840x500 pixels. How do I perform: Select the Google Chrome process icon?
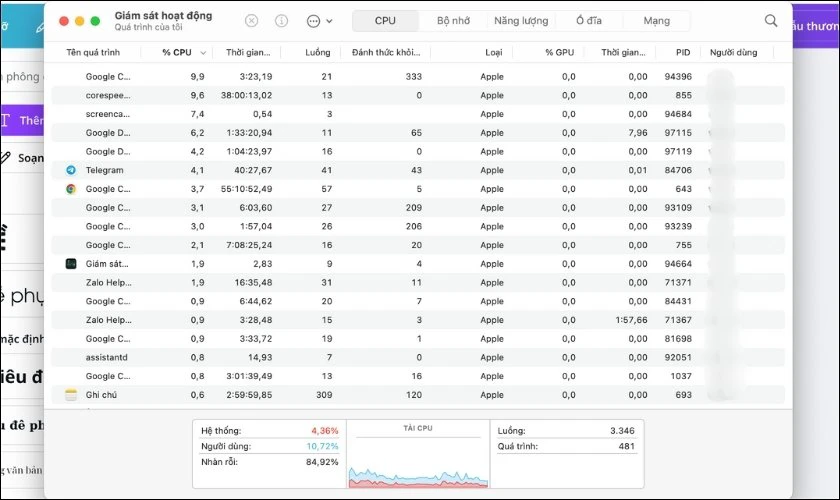71,189
